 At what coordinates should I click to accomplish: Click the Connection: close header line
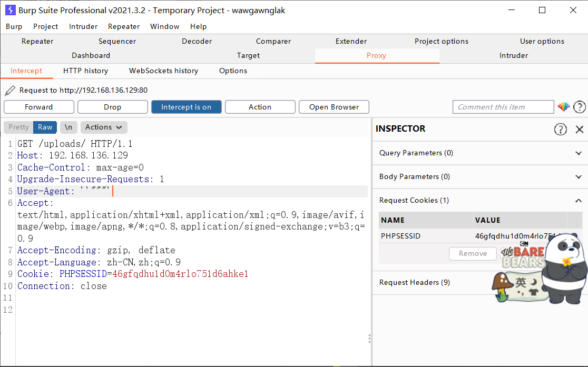[62, 286]
